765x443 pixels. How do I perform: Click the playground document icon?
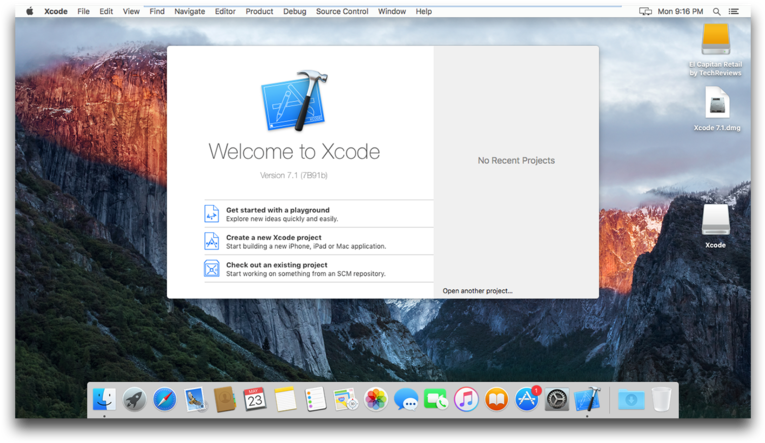(211, 214)
